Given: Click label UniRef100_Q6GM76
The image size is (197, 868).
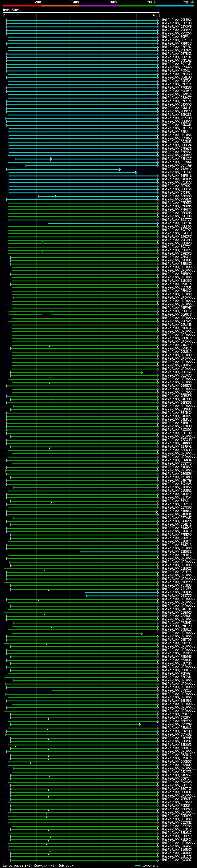Looking at the screenshot, I should [177, 386].
